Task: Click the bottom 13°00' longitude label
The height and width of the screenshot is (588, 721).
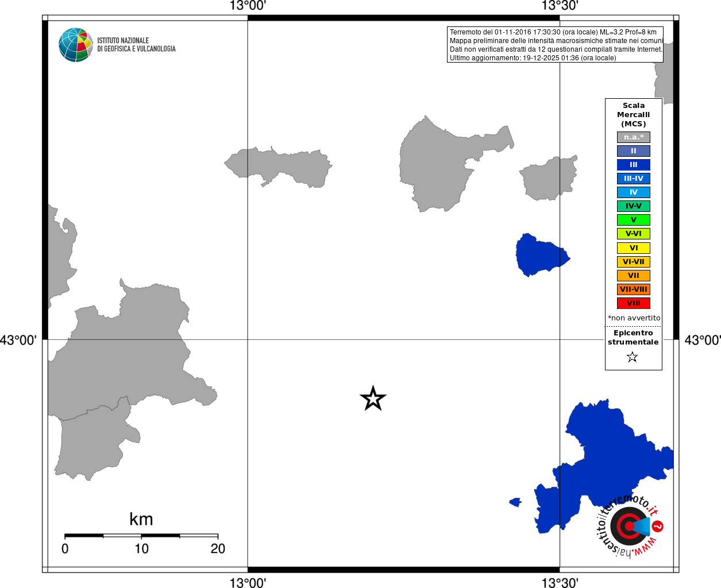Action: (248, 582)
